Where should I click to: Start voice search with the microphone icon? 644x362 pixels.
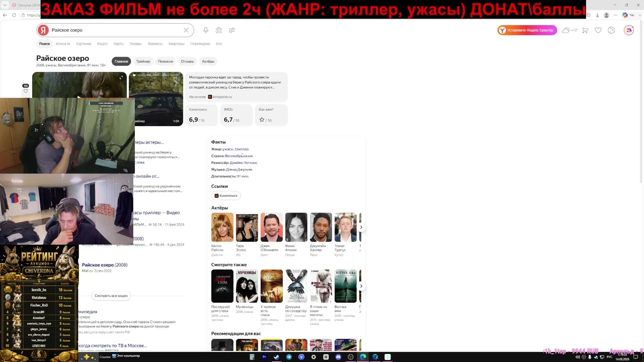[x=206, y=30]
